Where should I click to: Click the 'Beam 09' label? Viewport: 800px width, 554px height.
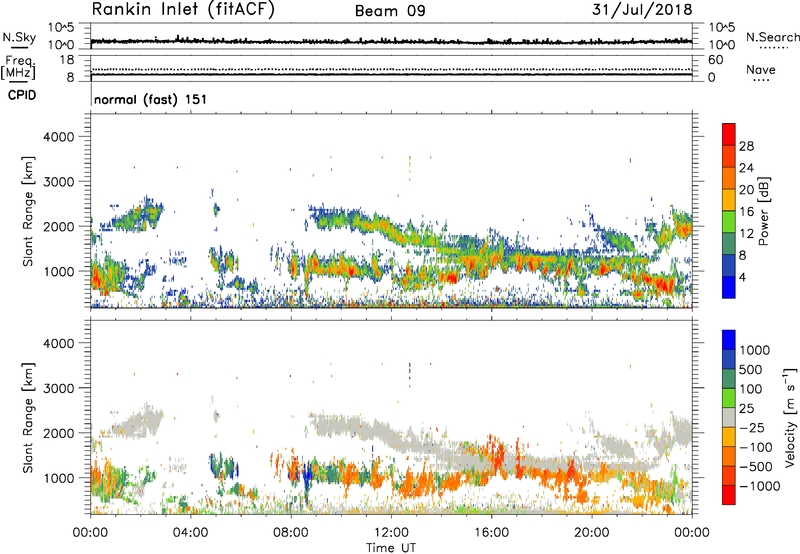click(390, 11)
